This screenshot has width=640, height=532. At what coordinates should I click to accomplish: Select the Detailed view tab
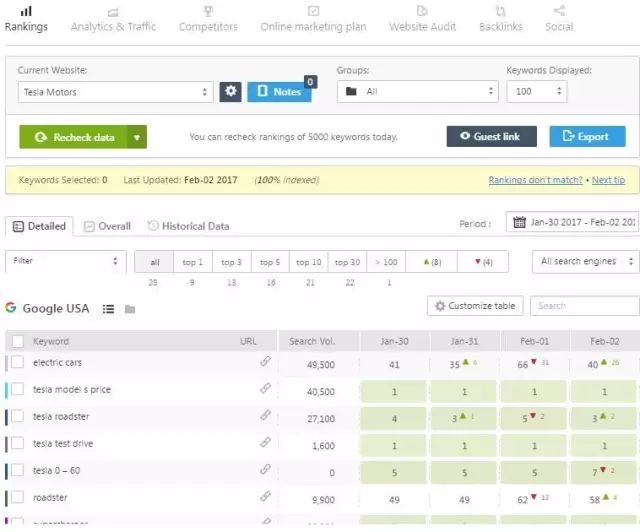pos(39,226)
